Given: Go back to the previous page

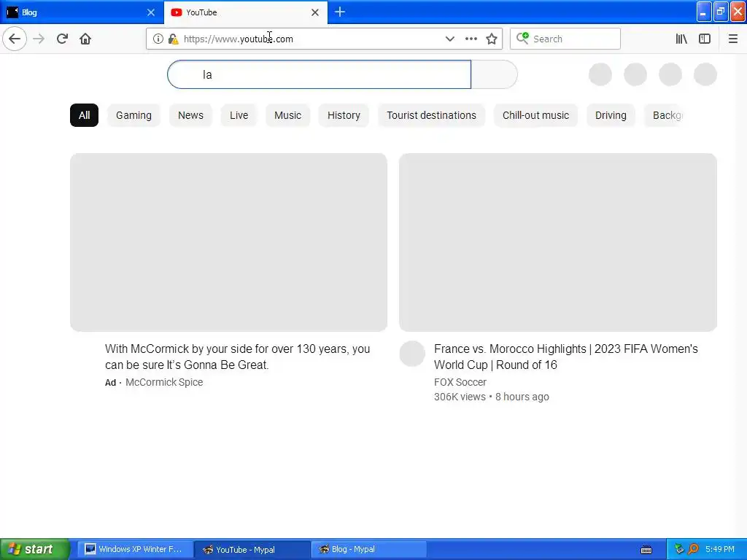Looking at the screenshot, I should pyautogui.click(x=15, y=39).
